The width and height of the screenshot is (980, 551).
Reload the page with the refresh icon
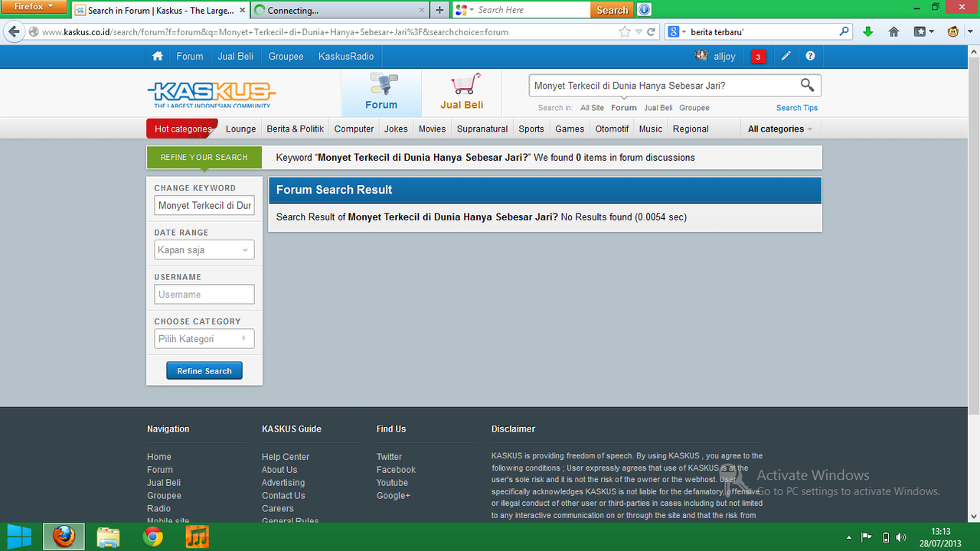pos(652,32)
